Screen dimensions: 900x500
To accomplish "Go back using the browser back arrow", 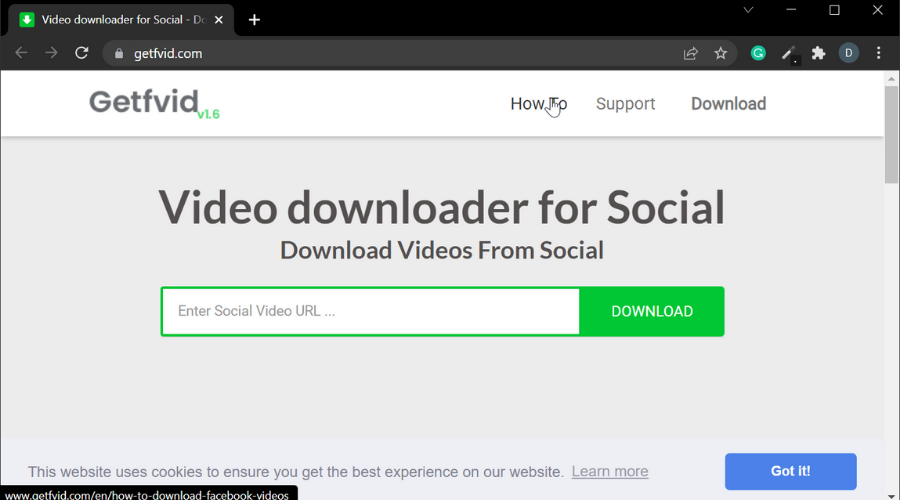I will pyautogui.click(x=21, y=53).
